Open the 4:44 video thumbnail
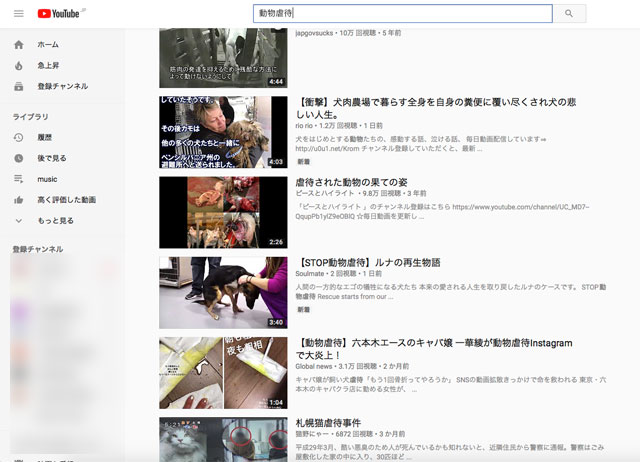This screenshot has width=640, height=462. pos(223,58)
